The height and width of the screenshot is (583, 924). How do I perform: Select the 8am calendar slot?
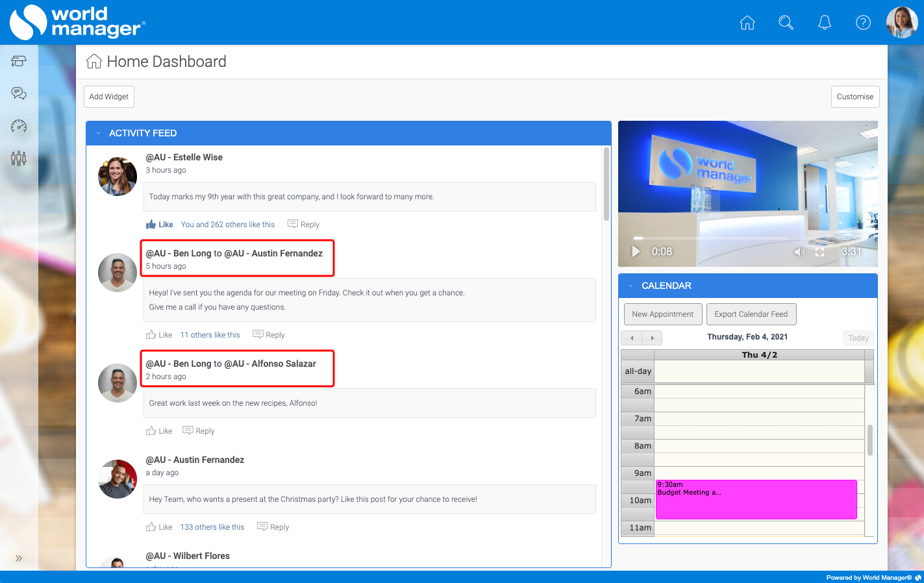[760, 446]
